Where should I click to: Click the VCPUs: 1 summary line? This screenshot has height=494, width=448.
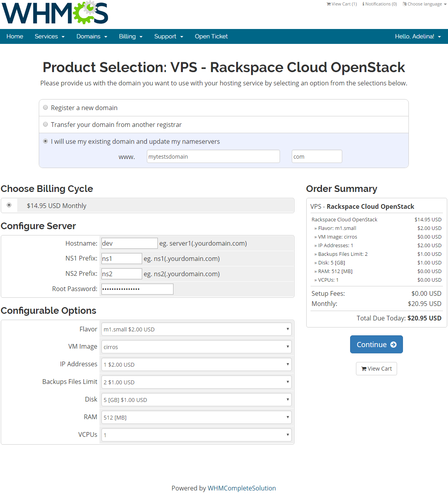pos(376,280)
